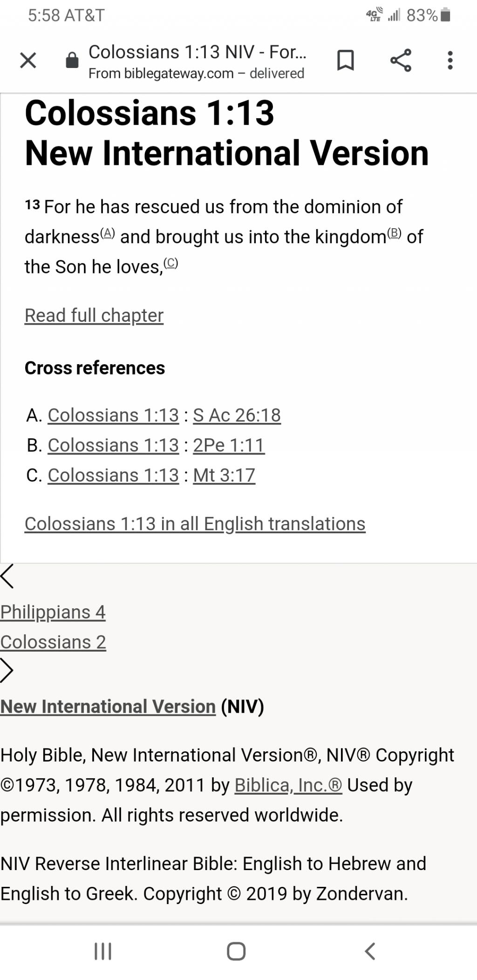The height and width of the screenshot is (980, 477).
Task: Open Read full chapter link
Action: (x=94, y=315)
